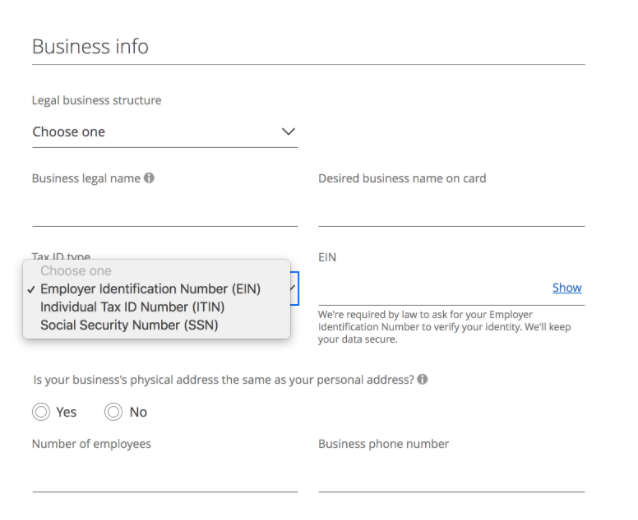Viewport: 638px width, 520px height.
Task: Click the grayed 'Choose one' placeholder in the Tax ID list
Action: 76,271
